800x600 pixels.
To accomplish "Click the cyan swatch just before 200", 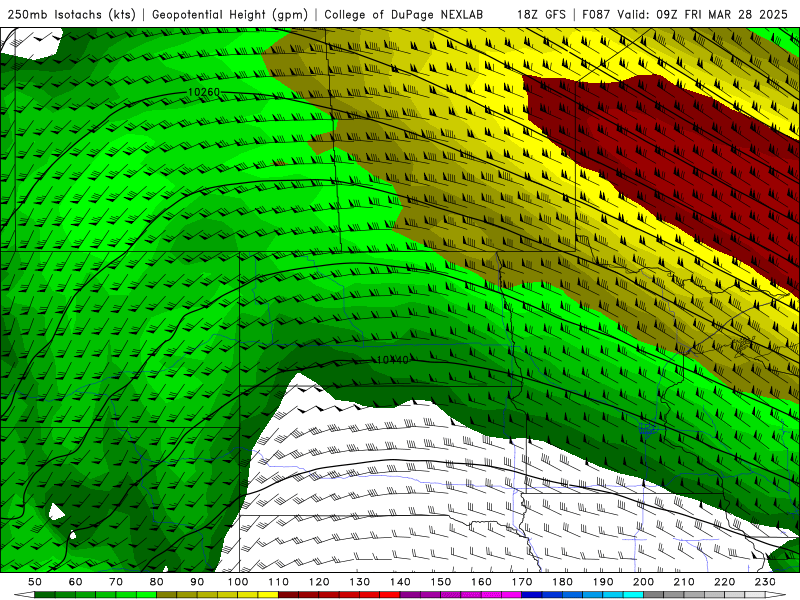I will (634, 595).
